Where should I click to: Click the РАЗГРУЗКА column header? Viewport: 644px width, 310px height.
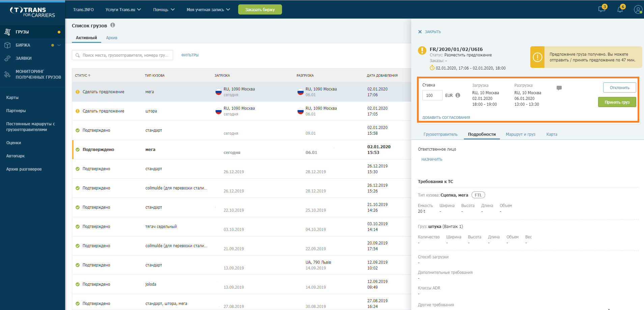(x=305, y=75)
